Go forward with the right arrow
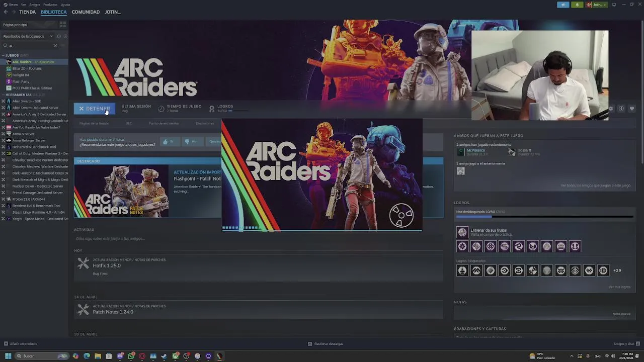 coord(14,12)
